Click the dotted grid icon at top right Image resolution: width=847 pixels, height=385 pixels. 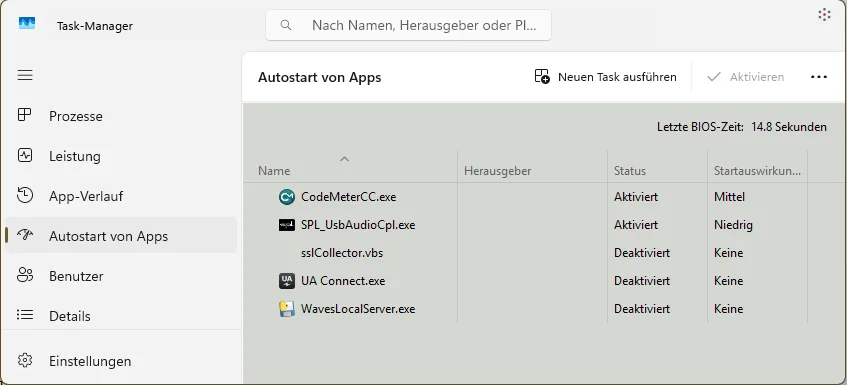(824, 15)
